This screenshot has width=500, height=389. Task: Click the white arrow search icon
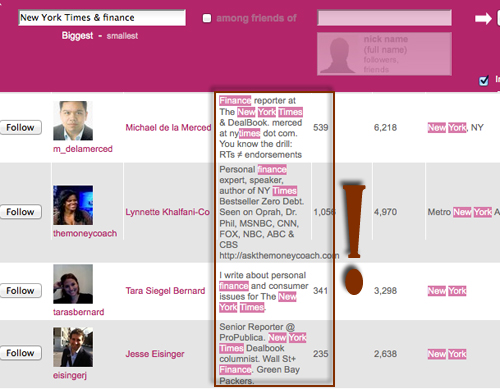click(483, 19)
